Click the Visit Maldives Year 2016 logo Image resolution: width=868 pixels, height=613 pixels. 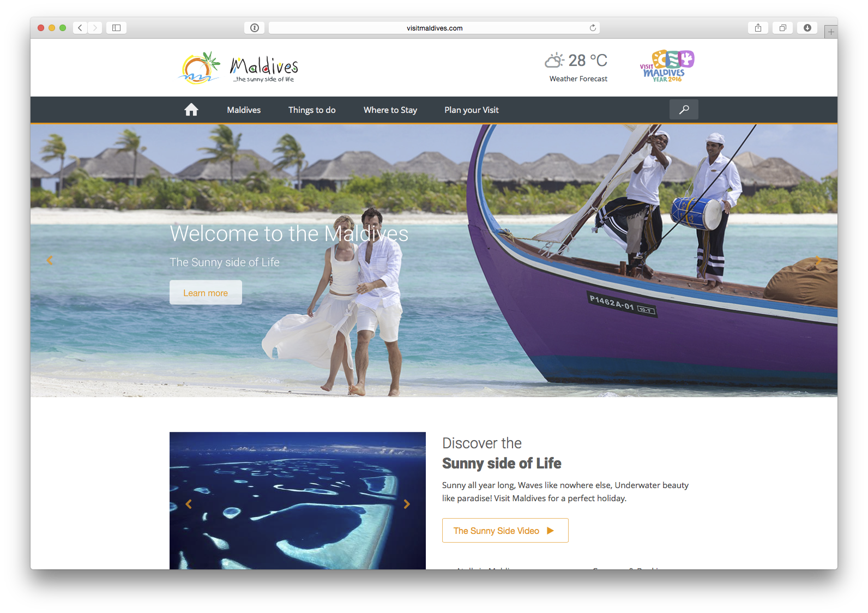pyautogui.click(x=667, y=66)
